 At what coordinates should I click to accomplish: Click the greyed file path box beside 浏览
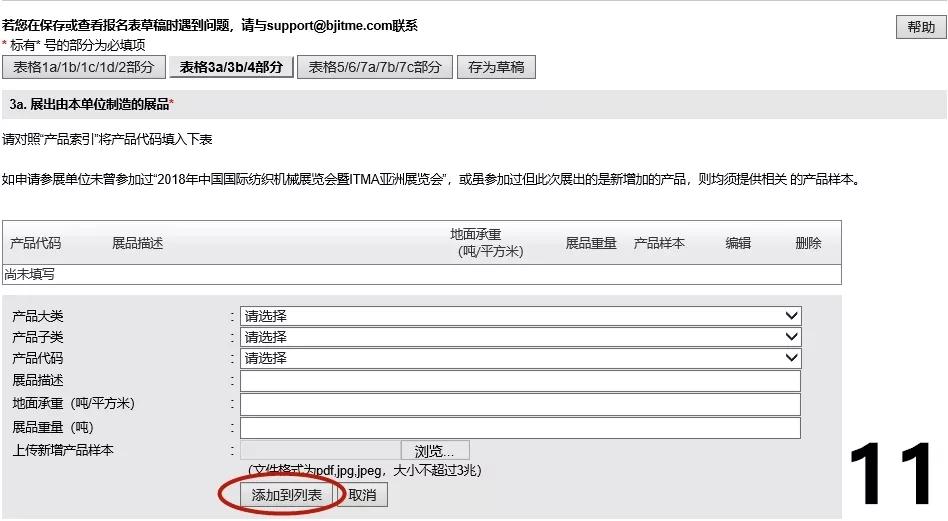[x=320, y=451]
